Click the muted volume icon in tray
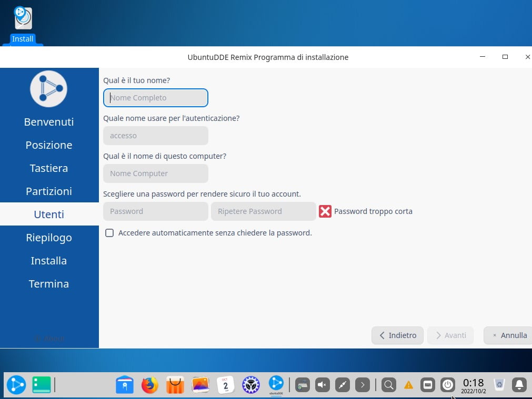 322,385
